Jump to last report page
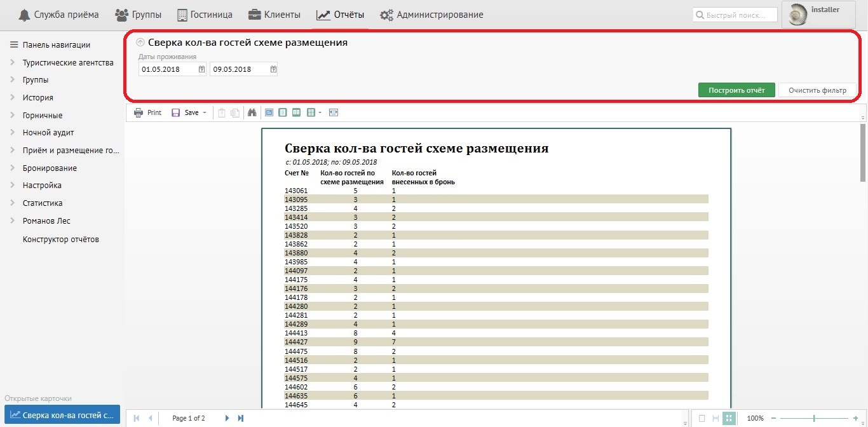Screen dimensions: 868x427 (241, 418)
